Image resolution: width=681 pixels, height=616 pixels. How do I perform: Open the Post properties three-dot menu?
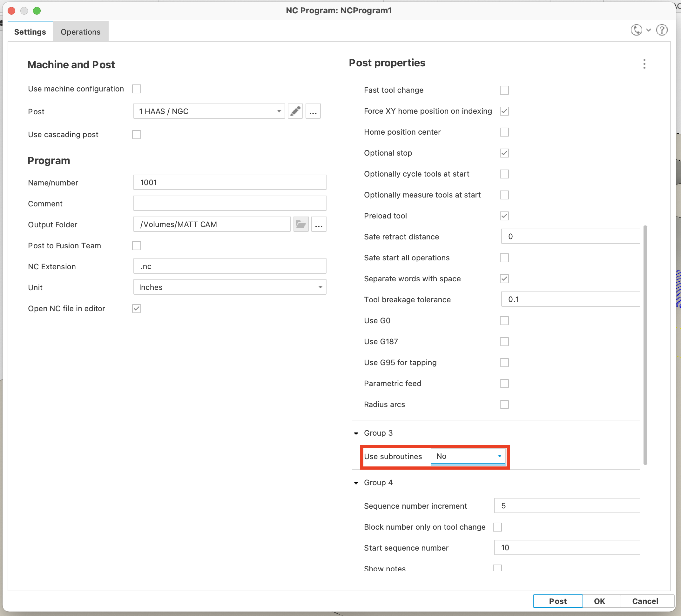coord(644,64)
